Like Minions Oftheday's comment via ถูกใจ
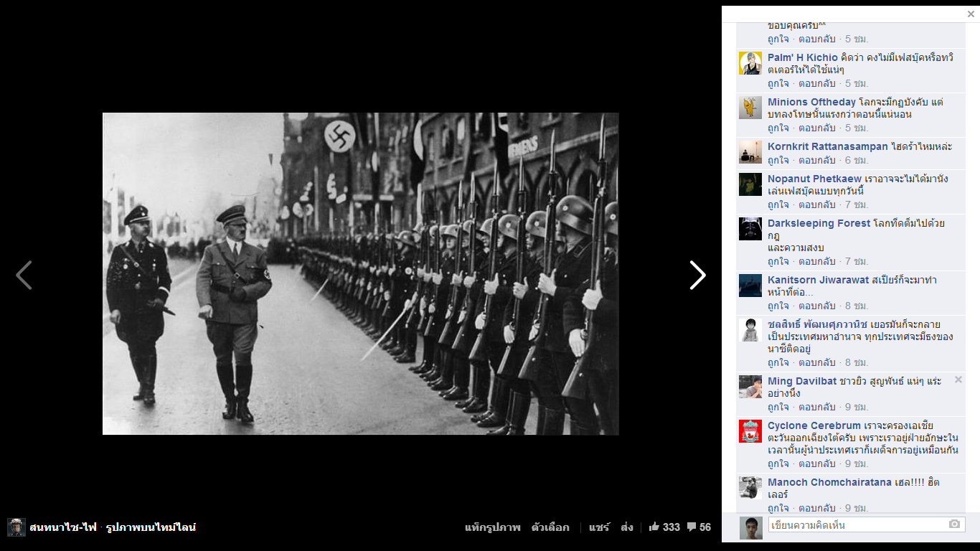Viewport: 980px width, 551px height. point(778,128)
